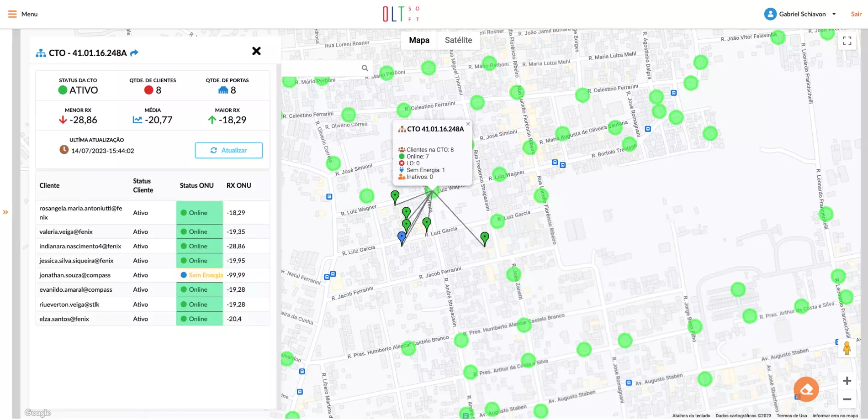Click the Média value -20,77
This screenshot has width=868, height=420.
[x=153, y=120]
